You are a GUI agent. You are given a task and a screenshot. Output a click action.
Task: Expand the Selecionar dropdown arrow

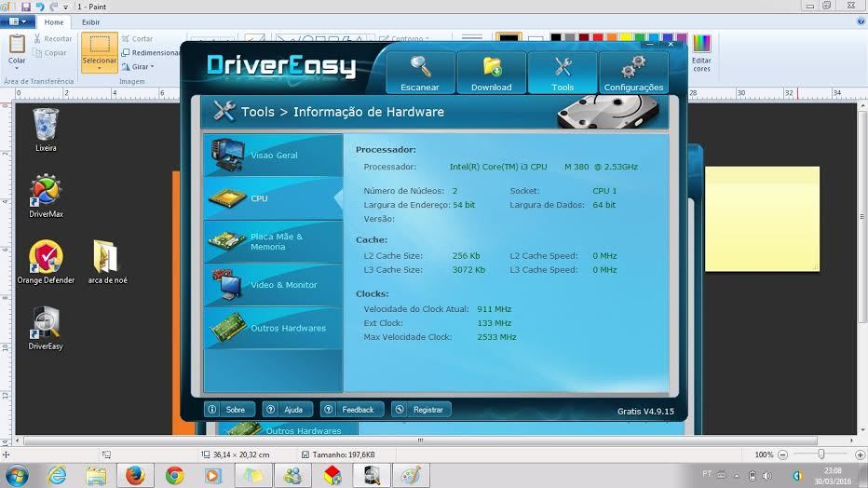[100, 68]
